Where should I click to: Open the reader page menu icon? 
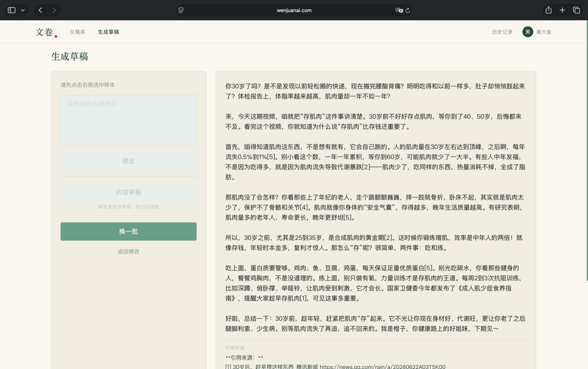[x=181, y=10]
